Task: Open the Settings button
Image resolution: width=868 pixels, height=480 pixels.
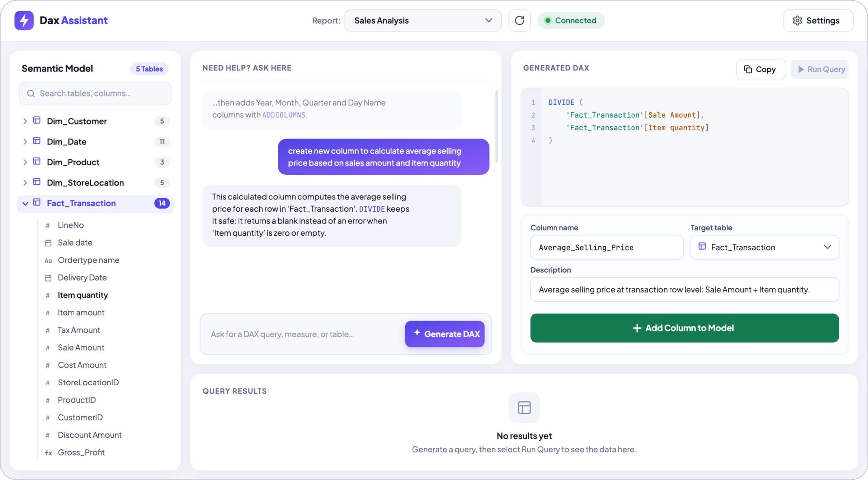Action: click(818, 20)
